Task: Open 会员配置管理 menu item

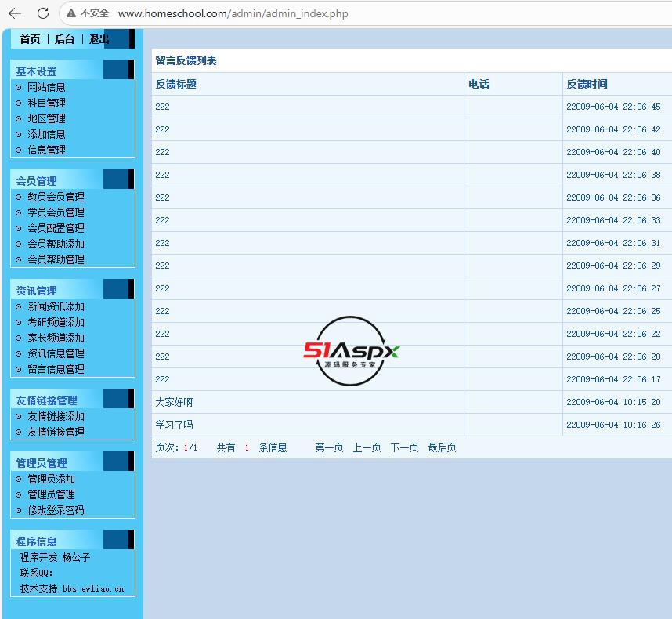Action: pyautogui.click(x=56, y=228)
